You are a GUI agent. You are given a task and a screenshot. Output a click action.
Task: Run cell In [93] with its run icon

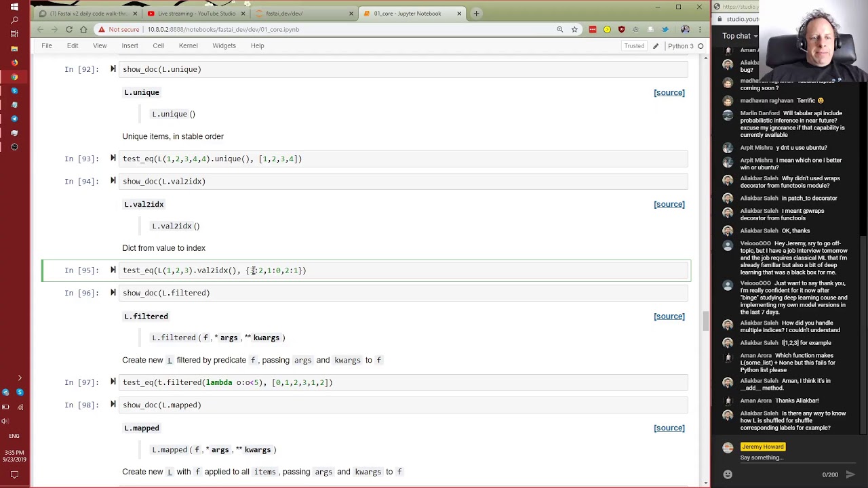[113, 159]
